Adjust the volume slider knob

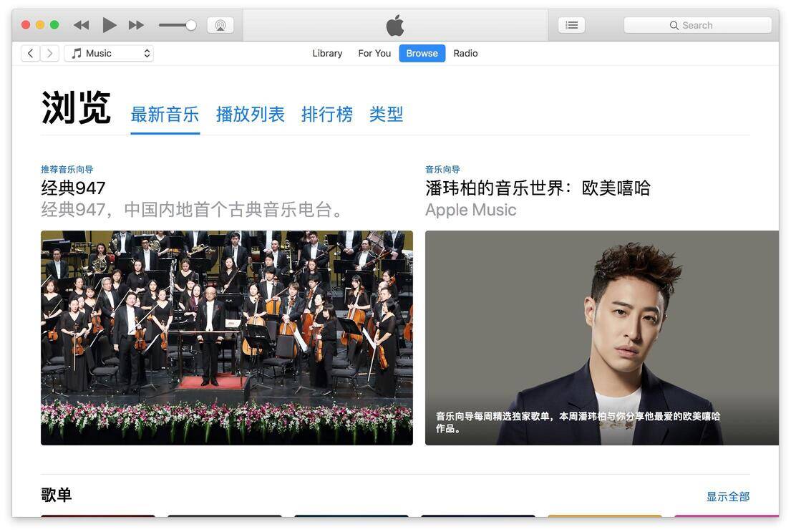click(190, 25)
